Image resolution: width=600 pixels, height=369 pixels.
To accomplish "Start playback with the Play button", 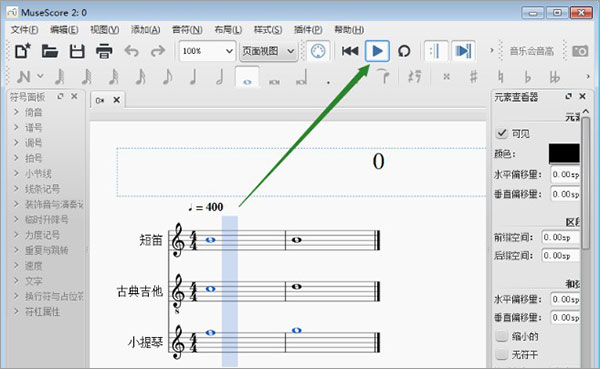I will click(377, 51).
